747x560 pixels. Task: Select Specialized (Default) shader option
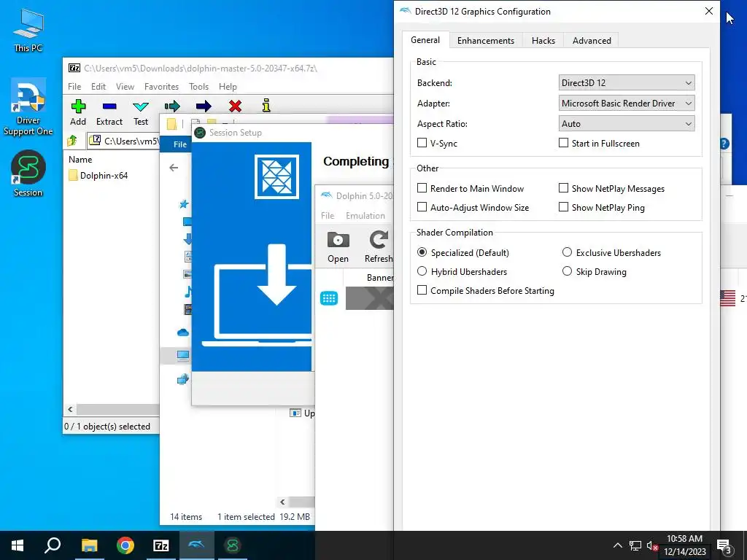click(422, 252)
